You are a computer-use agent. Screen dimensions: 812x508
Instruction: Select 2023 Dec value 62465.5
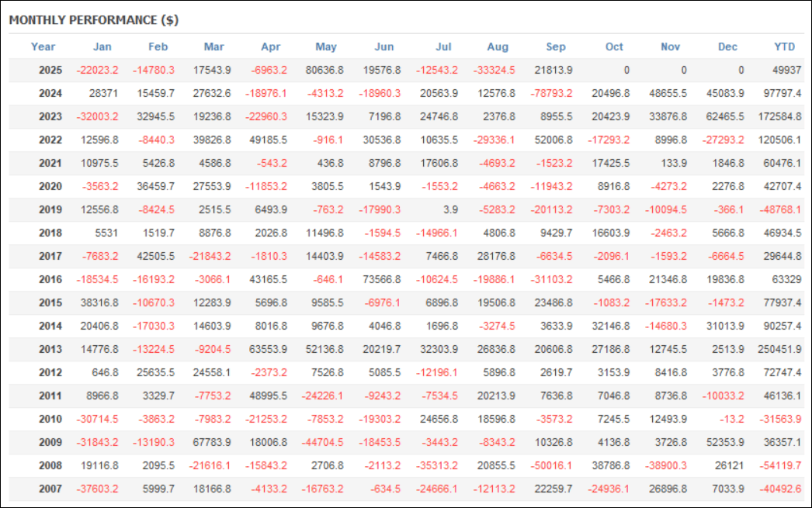(724, 118)
